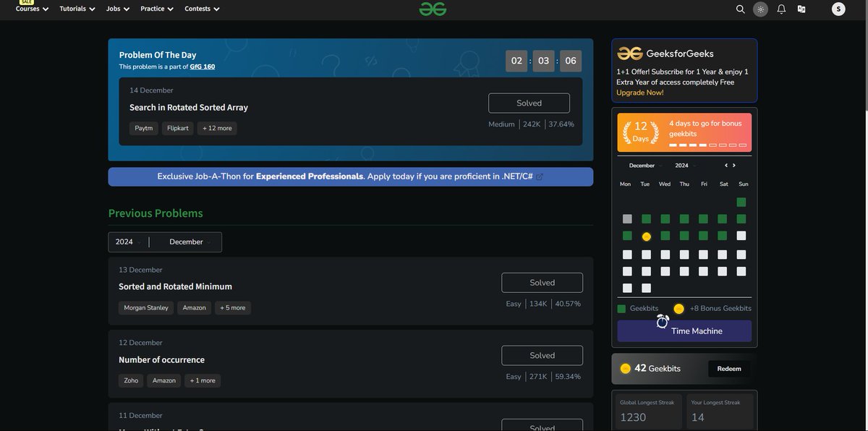The height and width of the screenshot is (431, 868).
Task: Click the Morgan Stanley company tag
Action: [146, 308]
